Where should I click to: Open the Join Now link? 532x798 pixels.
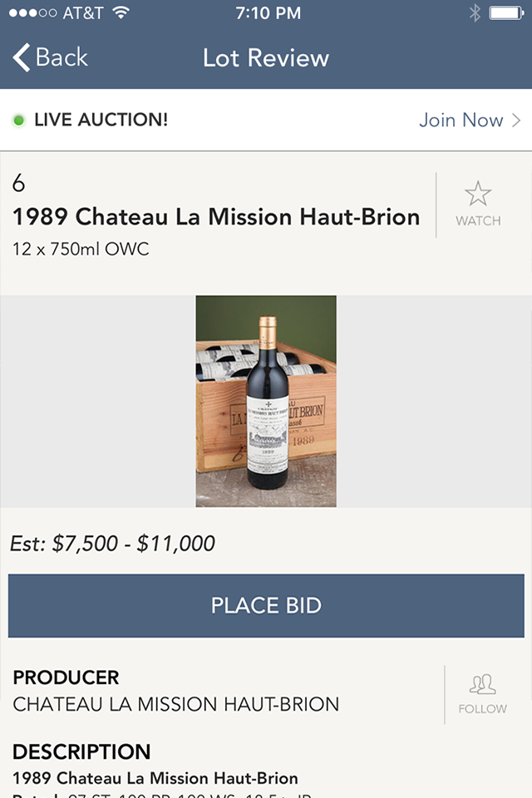(461, 121)
